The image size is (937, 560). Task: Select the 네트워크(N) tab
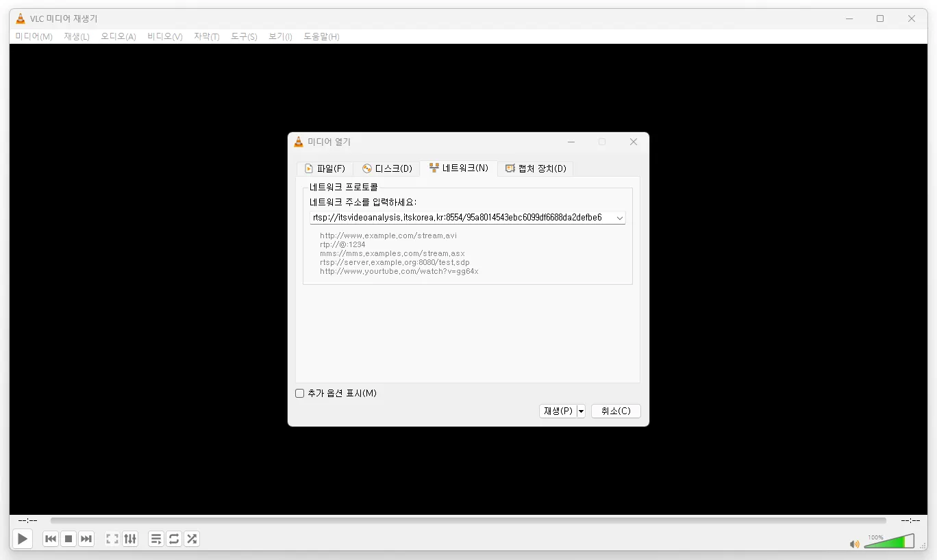[459, 168]
